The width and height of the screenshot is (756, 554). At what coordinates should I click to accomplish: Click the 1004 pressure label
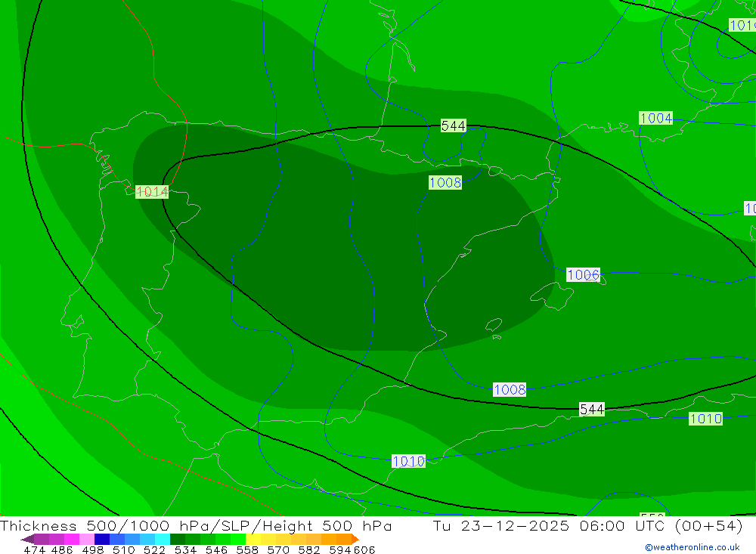[655, 118]
